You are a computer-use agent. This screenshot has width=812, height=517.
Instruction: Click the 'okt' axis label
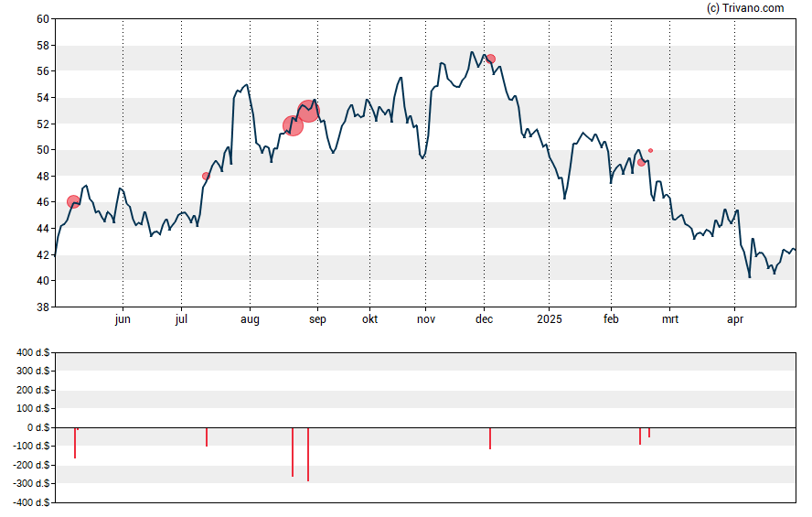[x=369, y=319]
